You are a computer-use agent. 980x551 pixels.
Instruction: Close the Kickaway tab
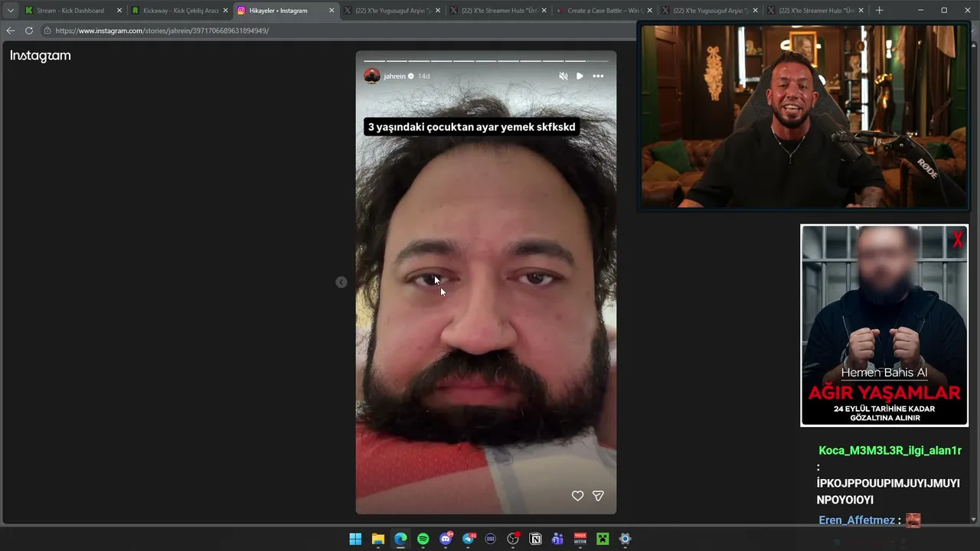click(226, 11)
